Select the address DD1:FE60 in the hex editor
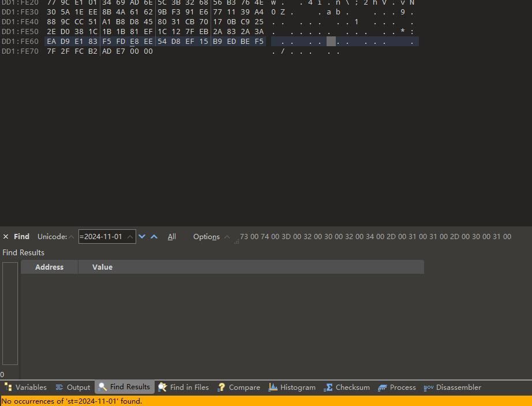 pyautogui.click(x=20, y=42)
